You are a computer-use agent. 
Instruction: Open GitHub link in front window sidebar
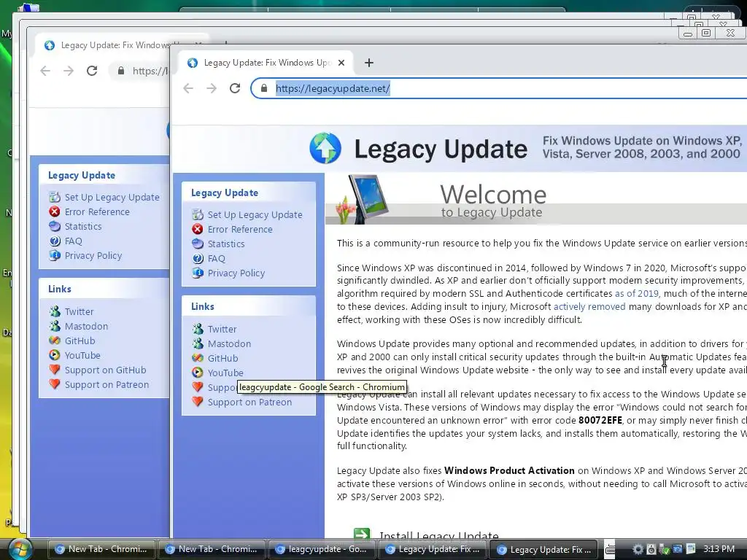coord(222,358)
